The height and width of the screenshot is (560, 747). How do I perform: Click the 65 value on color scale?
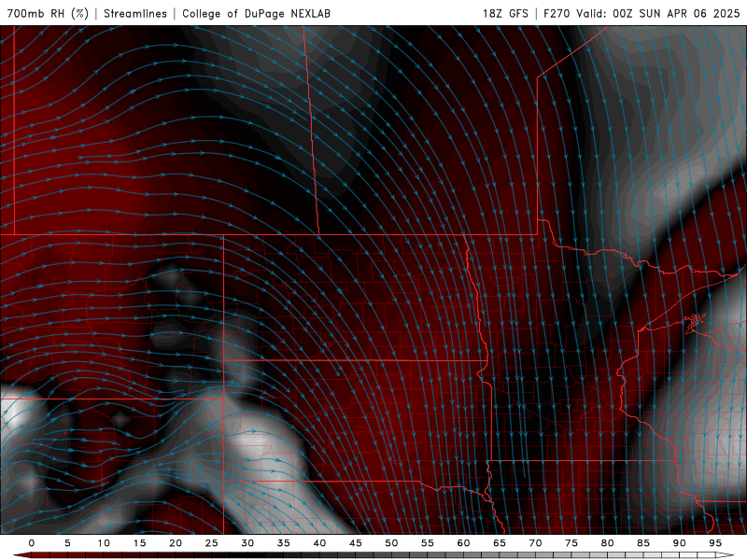(500, 543)
